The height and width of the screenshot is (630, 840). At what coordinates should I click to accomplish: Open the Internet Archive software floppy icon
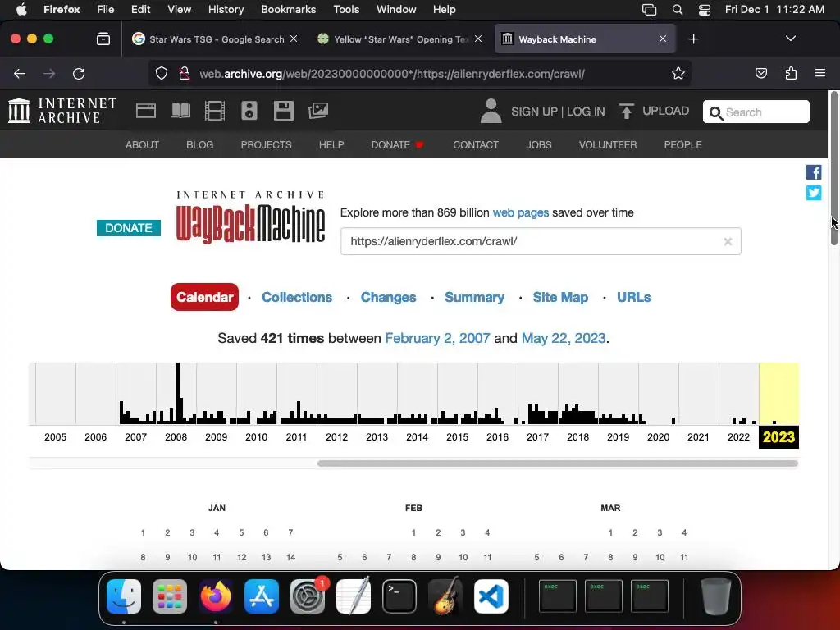coord(283,111)
